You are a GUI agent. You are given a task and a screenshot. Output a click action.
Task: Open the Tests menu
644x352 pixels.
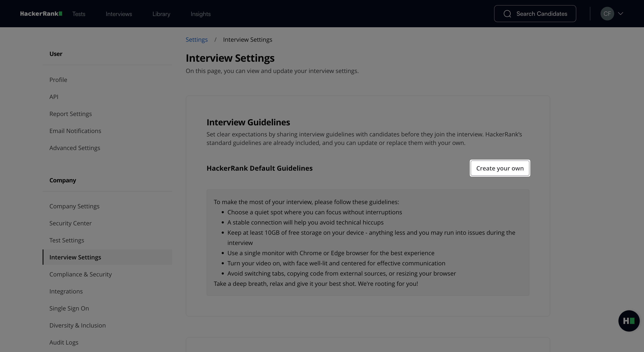[x=79, y=14]
